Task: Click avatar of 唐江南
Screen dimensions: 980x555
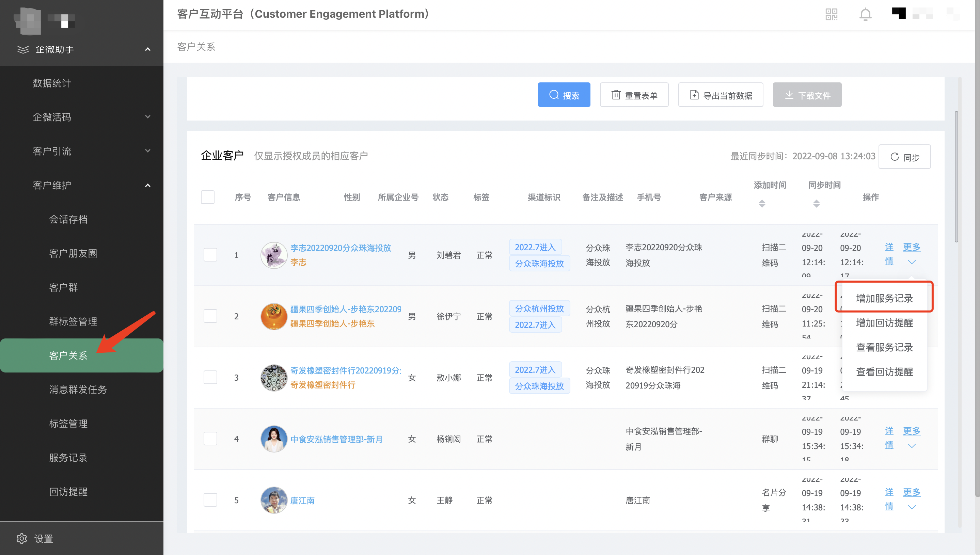Action: pos(274,500)
